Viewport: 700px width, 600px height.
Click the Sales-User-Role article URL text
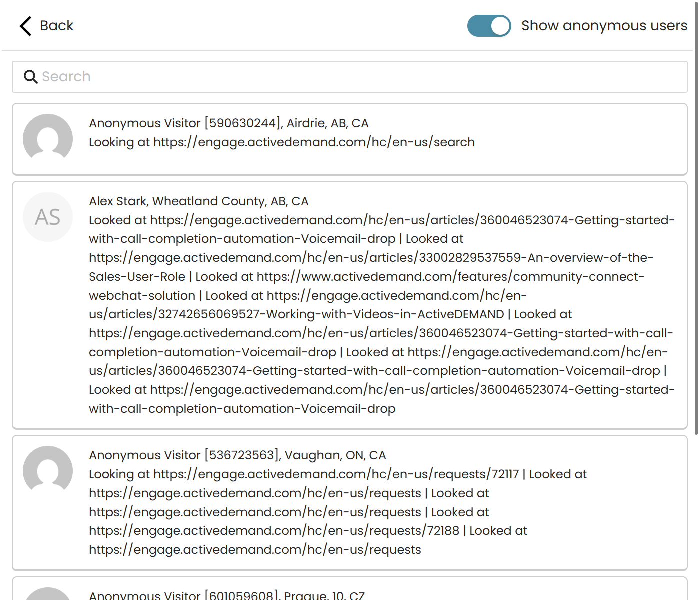tap(371, 267)
